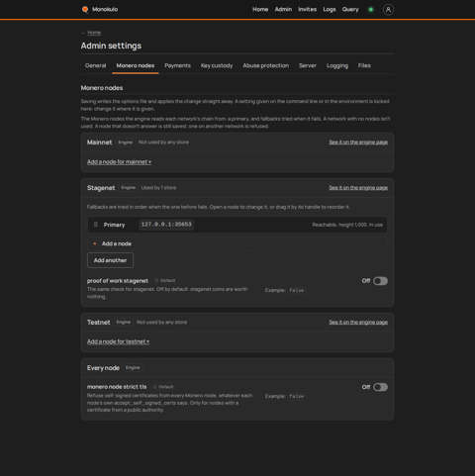Click the 127.0.0.1 node address

click(x=166, y=225)
